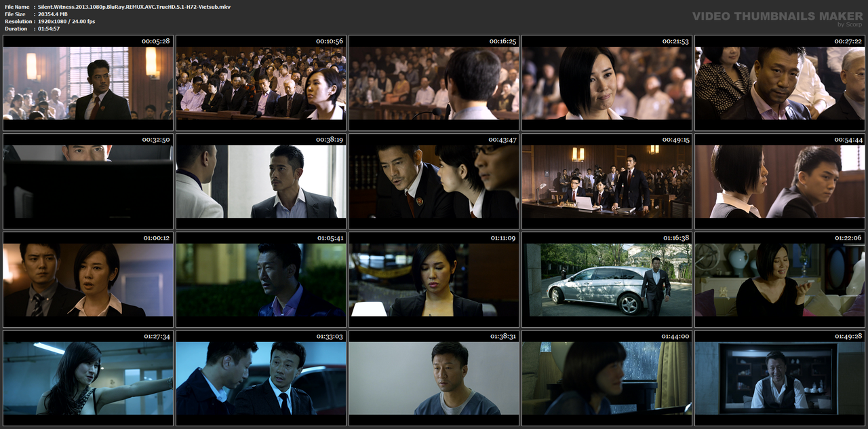The height and width of the screenshot is (429, 868).
Task: Click the Silent.Witness mkv file name text
Action: (x=134, y=7)
